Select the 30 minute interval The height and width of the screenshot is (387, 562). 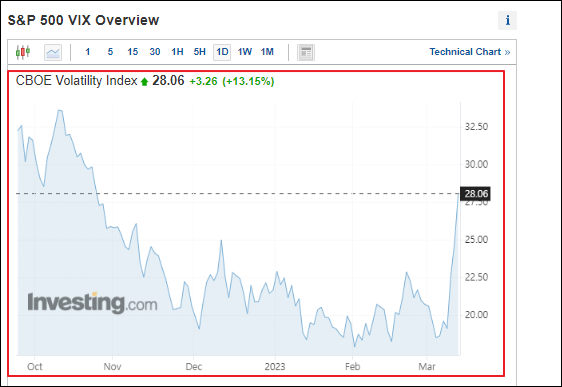(x=155, y=52)
